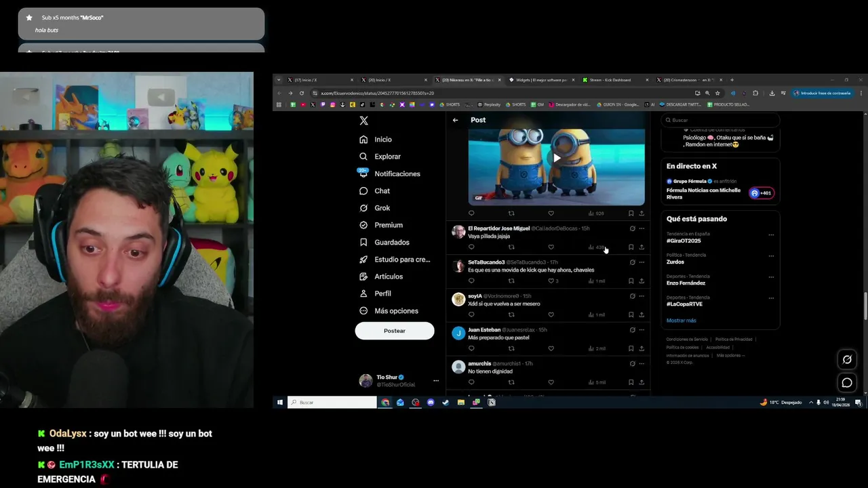This screenshot has width=868, height=488.
Task: Open Condiciones de Servicio link
Action: (687, 339)
